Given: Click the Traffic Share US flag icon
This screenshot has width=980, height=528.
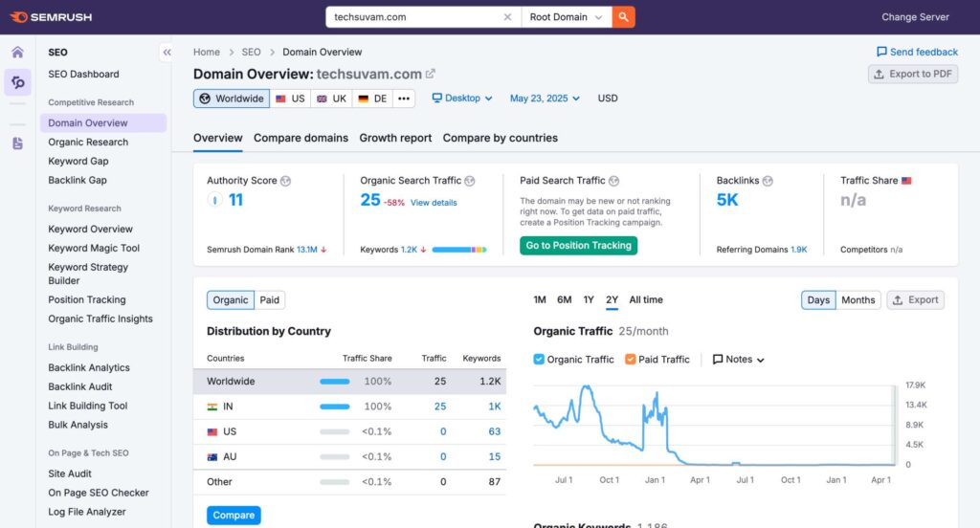Looking at the screenshot, I should click(x=906, y=181).
